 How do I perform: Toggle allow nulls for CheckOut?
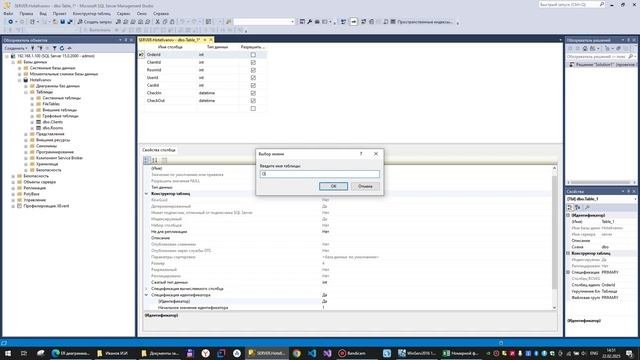point(253,100)
